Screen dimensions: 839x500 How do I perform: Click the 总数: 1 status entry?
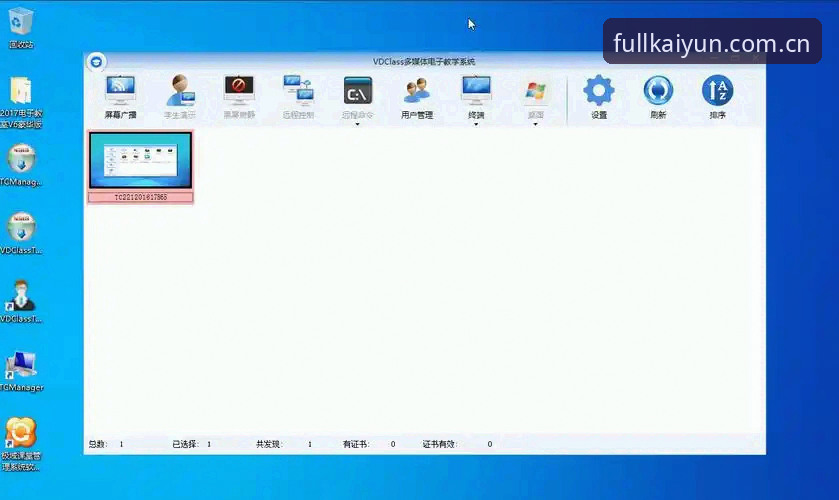tap(106, 444)
